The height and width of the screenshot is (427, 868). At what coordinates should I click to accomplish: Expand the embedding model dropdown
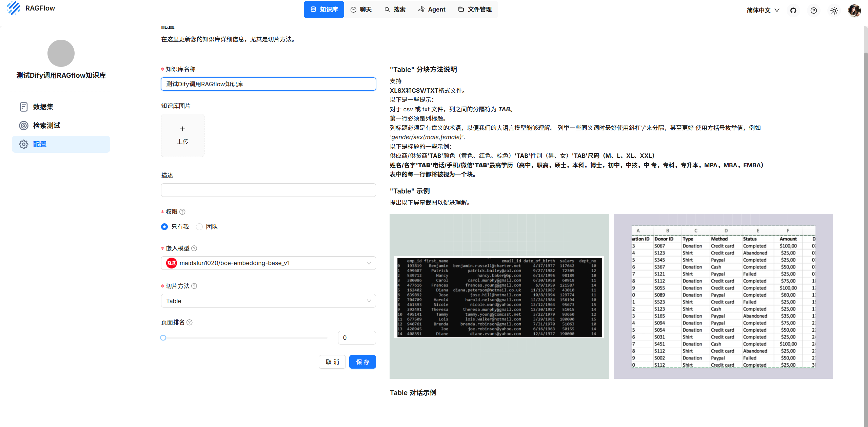(x=268, y=263)
